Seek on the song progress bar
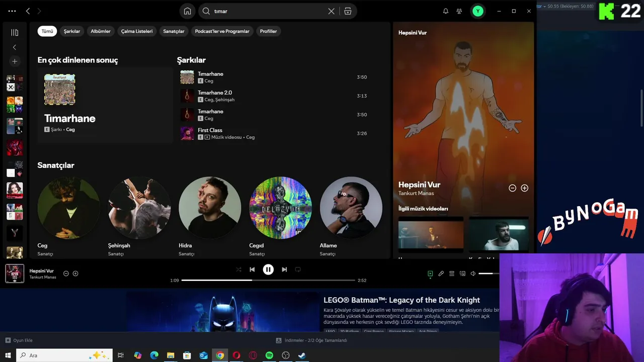This screenshot has width=644, height=362. (268, 280)
